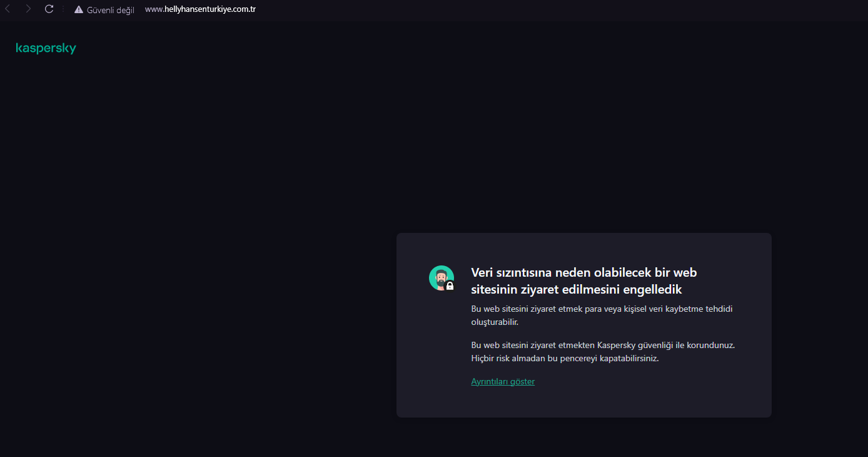Viewport: 868px width, 457px height.
Task: Reload the page with refresh icon
Action: [49, 9]
